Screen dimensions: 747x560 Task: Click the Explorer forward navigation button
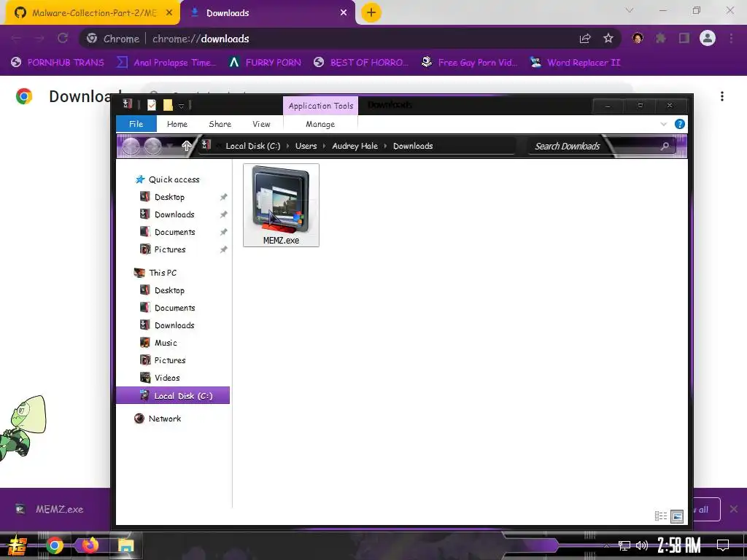pos(152,146)
